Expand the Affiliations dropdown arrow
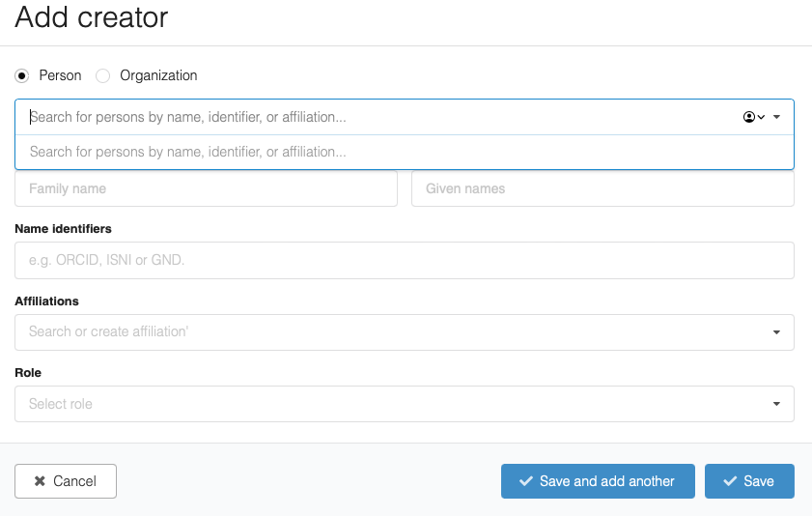Viewport: 812px width, 516px height. coord(776,332)
